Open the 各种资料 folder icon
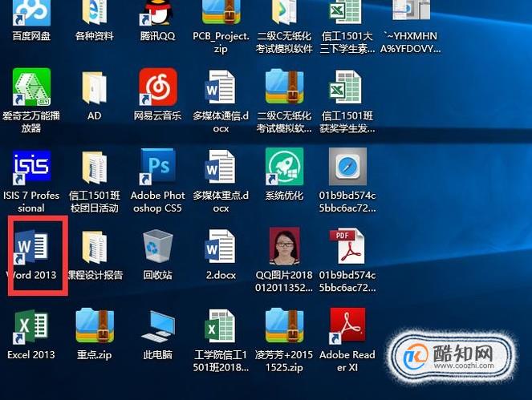Screen dimensions: 532x400 click(x=94, y=13)
